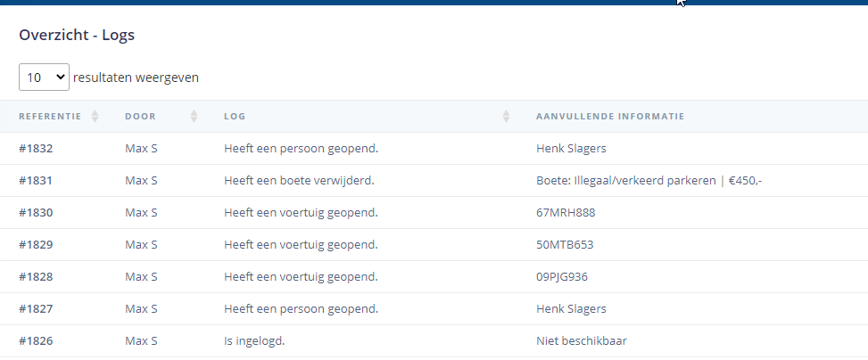Click Henk Slagers in row #1832

(571, 149)
